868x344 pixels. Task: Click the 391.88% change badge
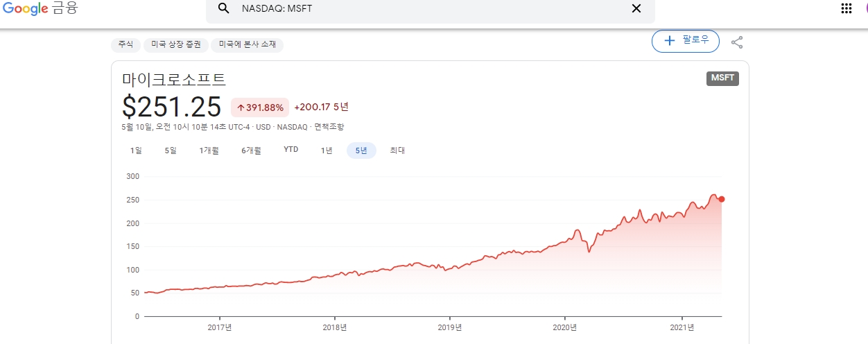[260, 108]
